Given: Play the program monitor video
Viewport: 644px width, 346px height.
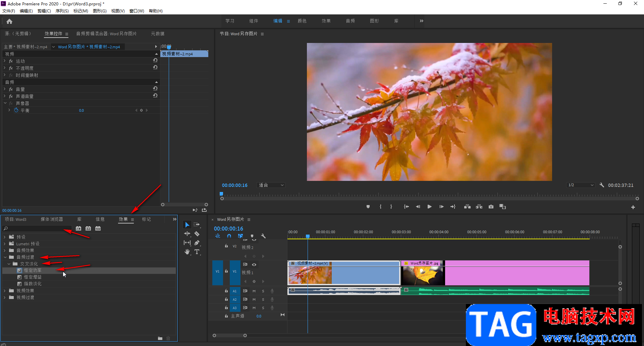Looking at the screenshot, I should click(x=429, y=207).
